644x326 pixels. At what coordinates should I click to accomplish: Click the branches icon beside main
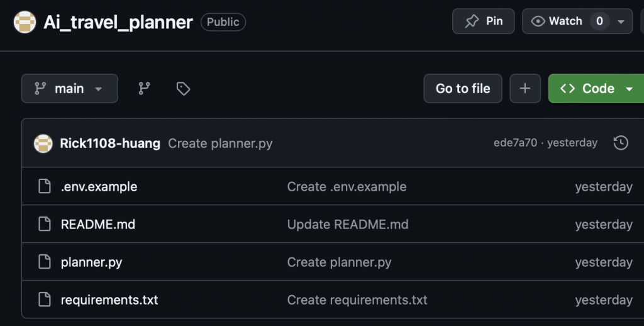tap(145, 89)
